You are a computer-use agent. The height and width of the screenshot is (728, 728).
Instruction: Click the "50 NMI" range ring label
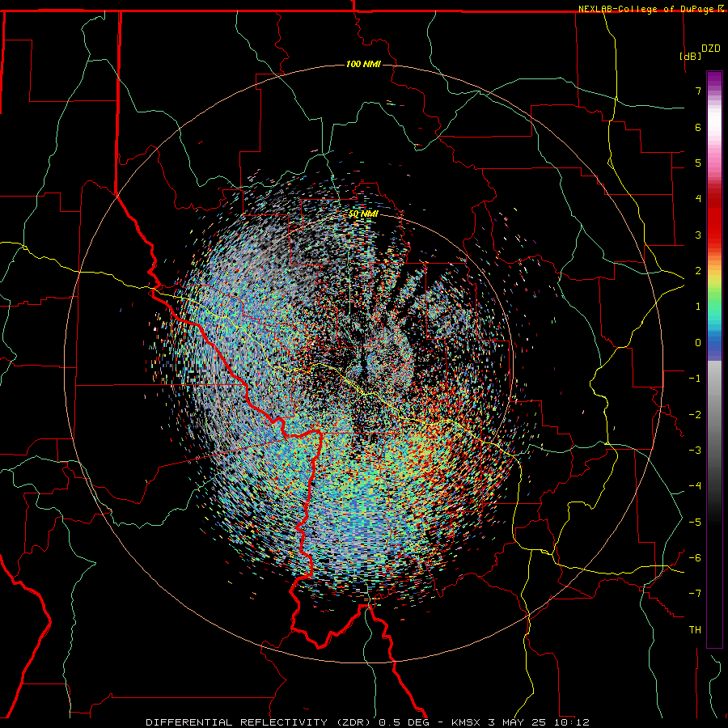coord(363,214)
